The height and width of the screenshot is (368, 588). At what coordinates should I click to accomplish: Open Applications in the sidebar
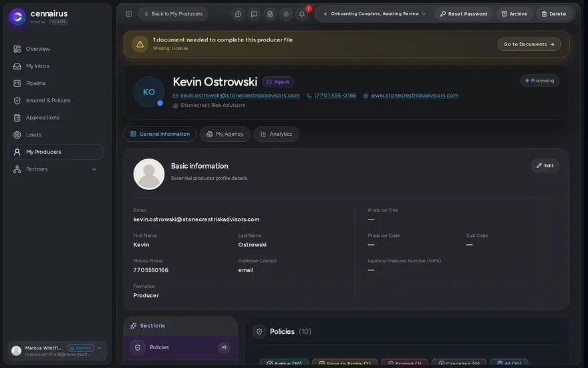tap(55, 118)
